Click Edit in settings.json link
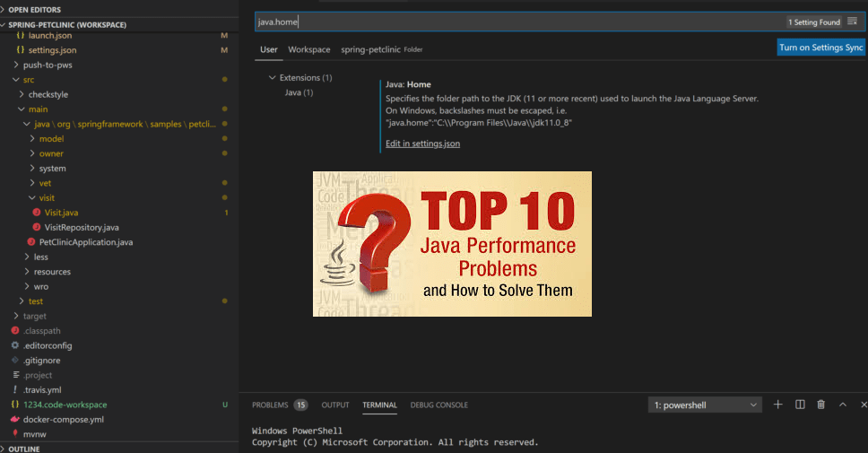This screenshot has height=453, width=868. point(423,144)
